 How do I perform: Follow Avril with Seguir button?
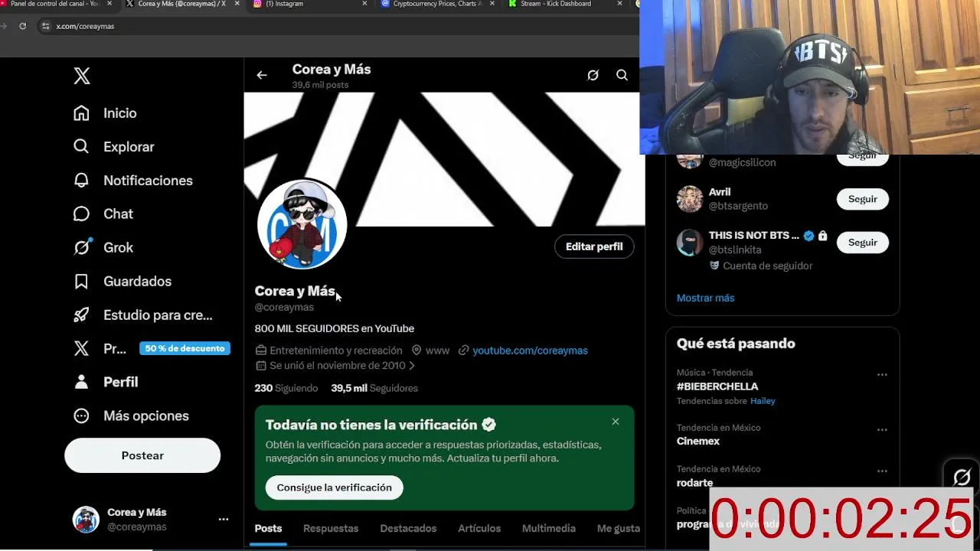862,199
